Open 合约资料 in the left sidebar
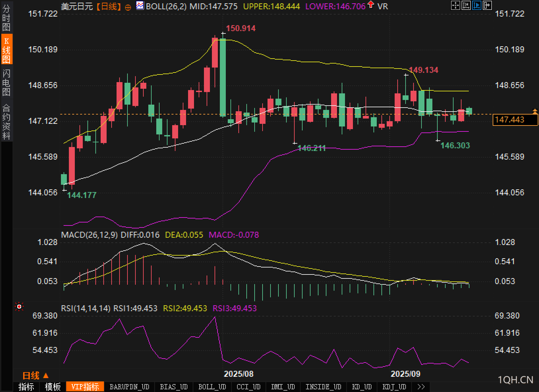The width and height of the screenshot is (539, 392). point(6,122)
